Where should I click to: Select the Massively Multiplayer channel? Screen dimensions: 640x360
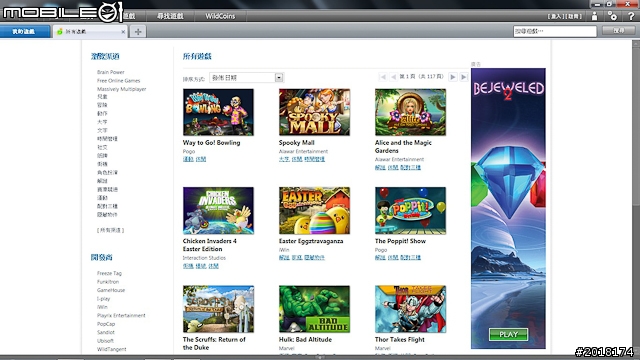point(122,89)
